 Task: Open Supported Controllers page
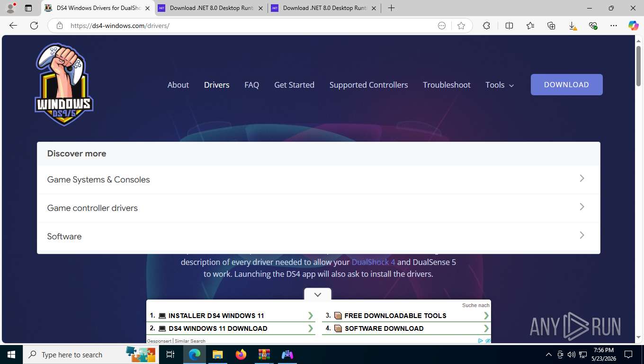368,85
